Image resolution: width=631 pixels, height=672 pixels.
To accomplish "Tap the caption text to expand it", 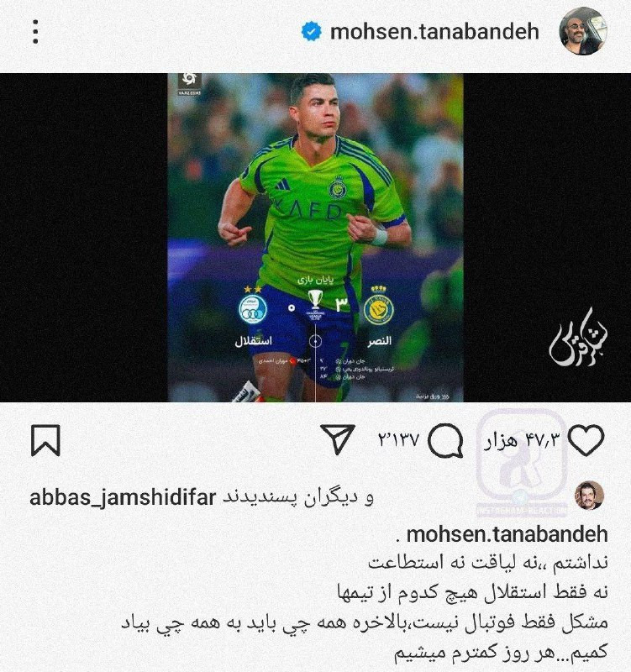I will click(365, 607).
